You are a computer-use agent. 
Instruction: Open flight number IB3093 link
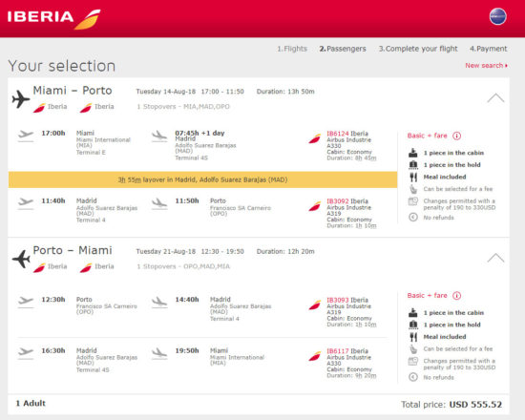[338, 300]
